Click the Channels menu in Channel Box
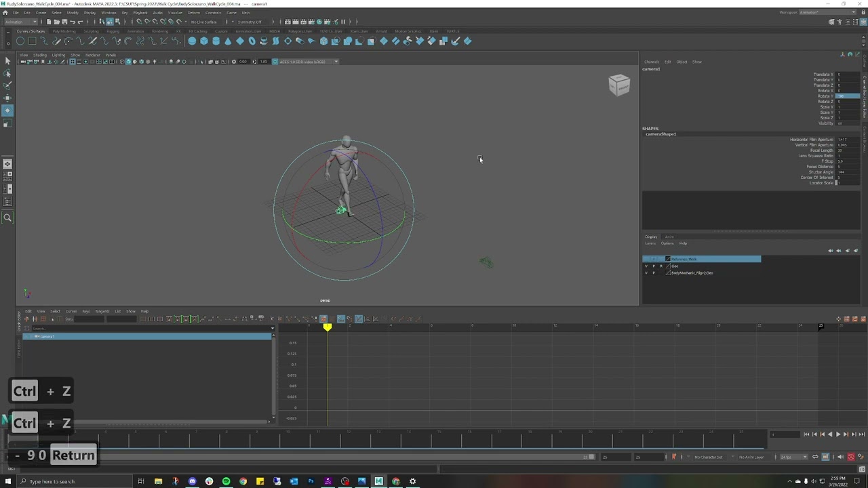 [x=652, y=62]
